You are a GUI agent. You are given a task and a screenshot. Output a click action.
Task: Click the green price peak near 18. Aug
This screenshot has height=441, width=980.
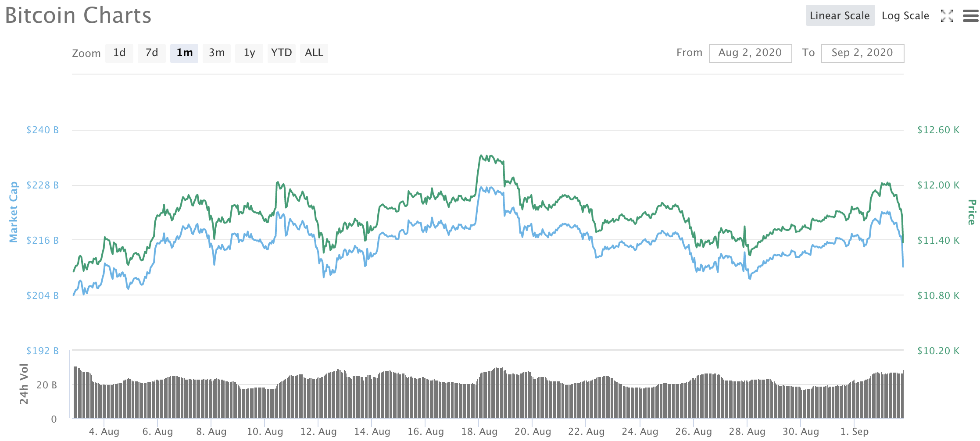[x=482, y=156]
